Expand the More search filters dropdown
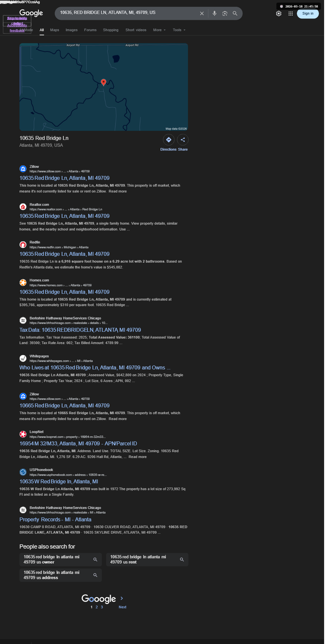The width and height of the screenshot is (328, 644). 159,30
